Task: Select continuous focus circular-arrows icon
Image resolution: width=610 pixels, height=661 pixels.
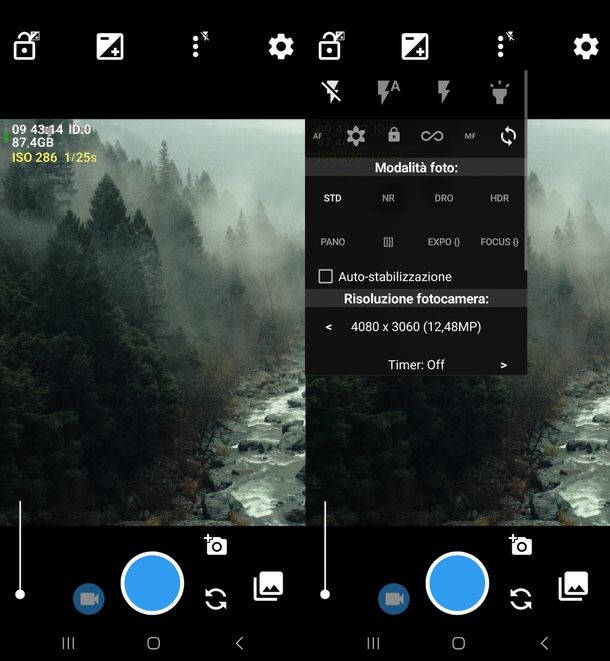Action: point(508,136)
